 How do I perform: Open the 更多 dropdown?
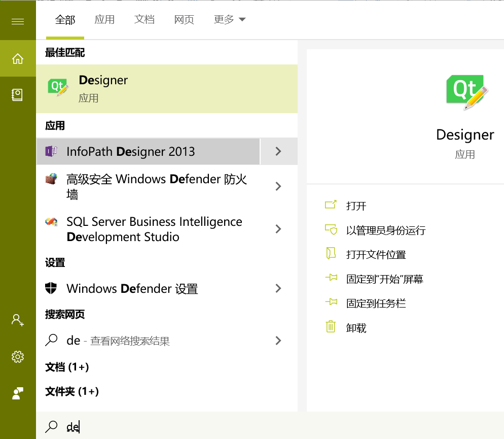point(230,20)
